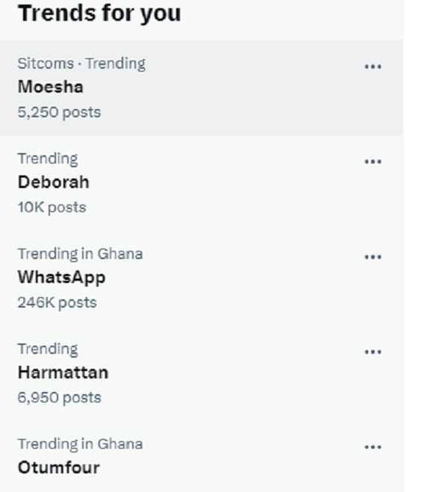Image resolution: width=448 pixels, height=492 pixels.
Task: Click the Otumfour trend name
Action: [58, 468]
